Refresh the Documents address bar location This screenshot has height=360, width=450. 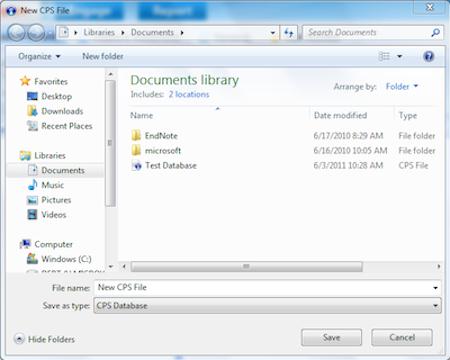(288, 33)
